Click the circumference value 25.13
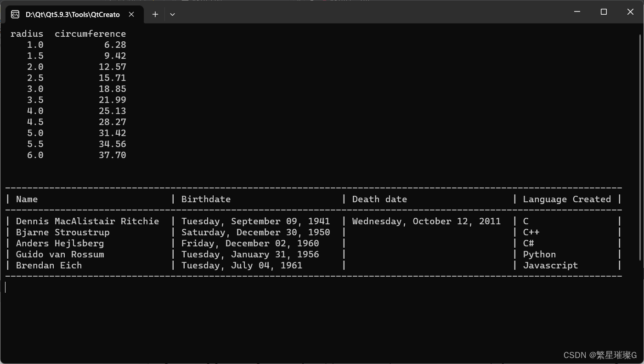 pyautogui.click(x=112, y=111)
